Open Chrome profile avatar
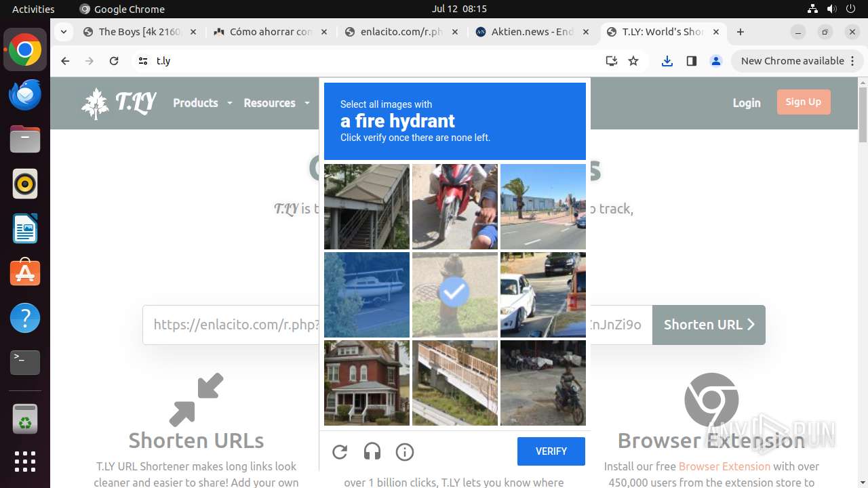Image resolution: width=868 pixels, height=488 pixels. coord(716,61)
